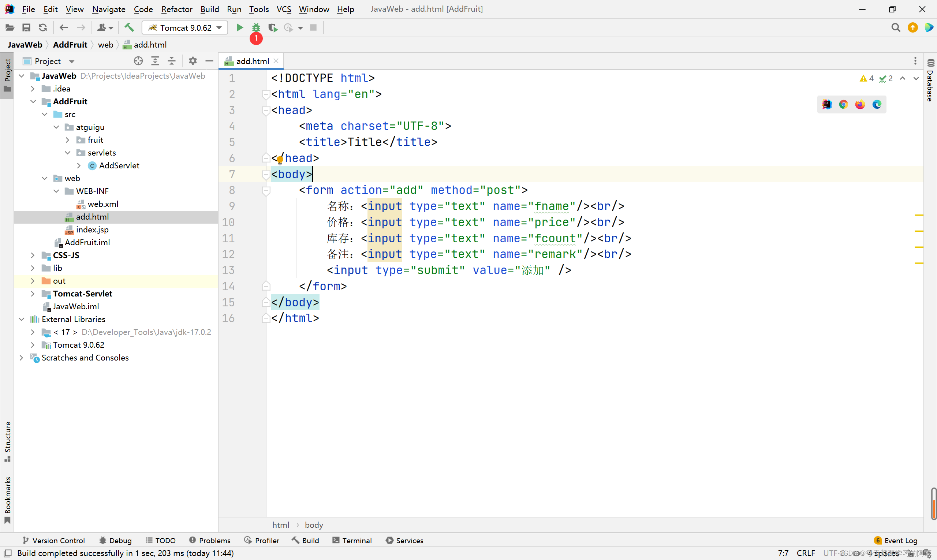
Task: Collapse the WEB-INF folder
Action: coord(56,191)
